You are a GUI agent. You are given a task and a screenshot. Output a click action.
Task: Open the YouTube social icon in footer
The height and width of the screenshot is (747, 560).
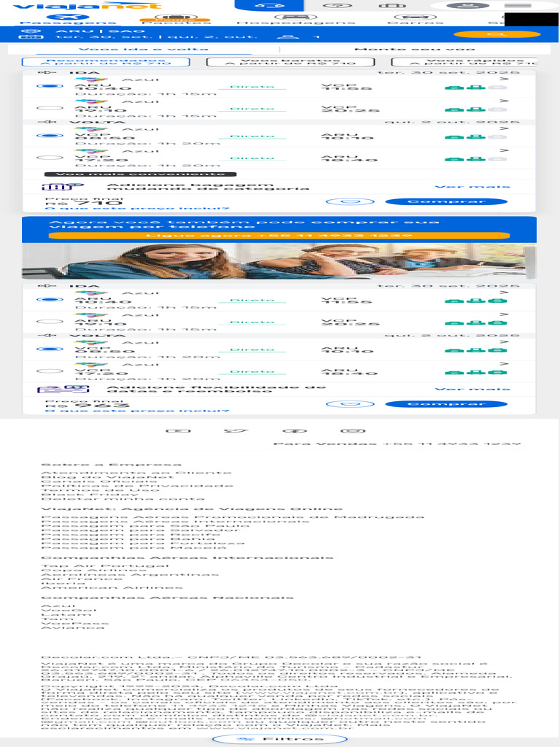point(178,431)
